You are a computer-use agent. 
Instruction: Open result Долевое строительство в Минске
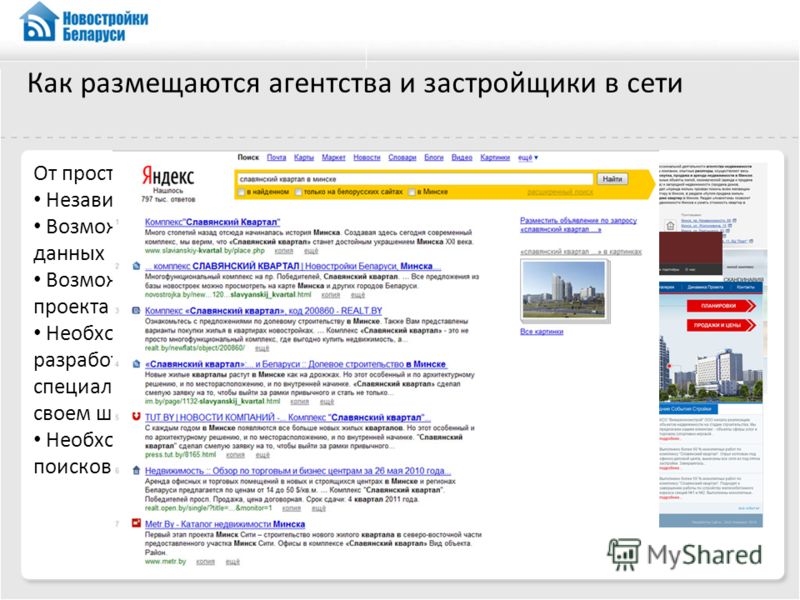coord(296,364)
